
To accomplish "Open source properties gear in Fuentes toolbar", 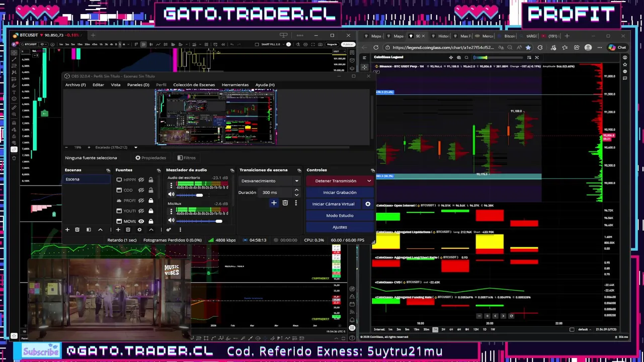I will [x=139, y=230].
